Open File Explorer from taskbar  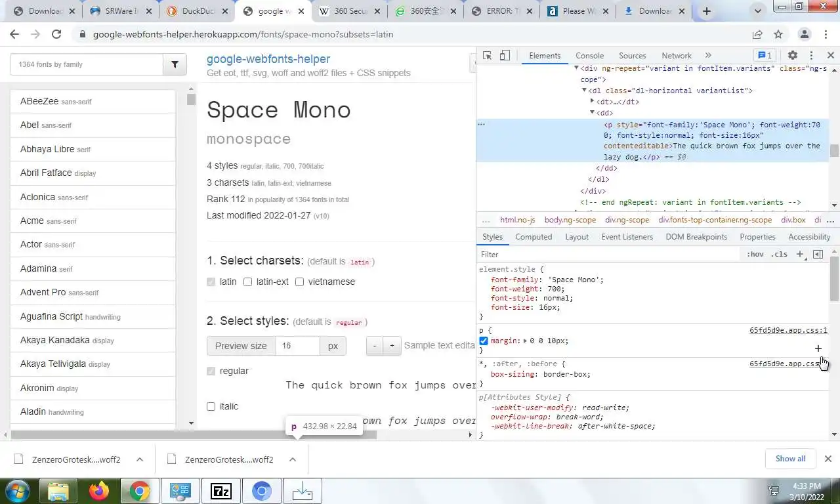(58, 491)
